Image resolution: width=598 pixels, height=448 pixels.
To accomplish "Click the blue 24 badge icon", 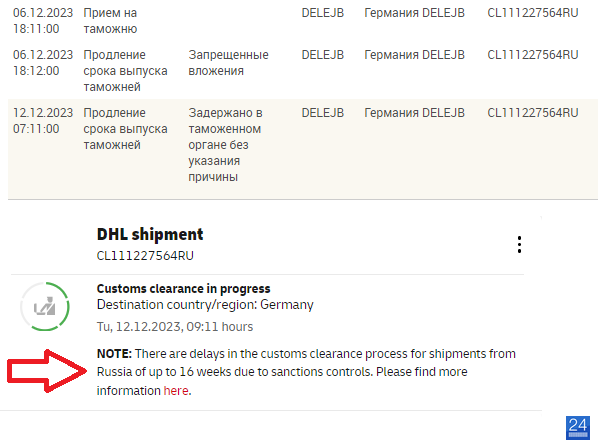I will point(578,428).
